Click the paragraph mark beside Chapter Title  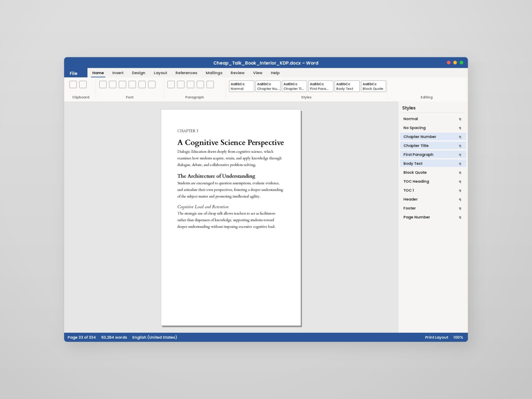tap(460, 146)
